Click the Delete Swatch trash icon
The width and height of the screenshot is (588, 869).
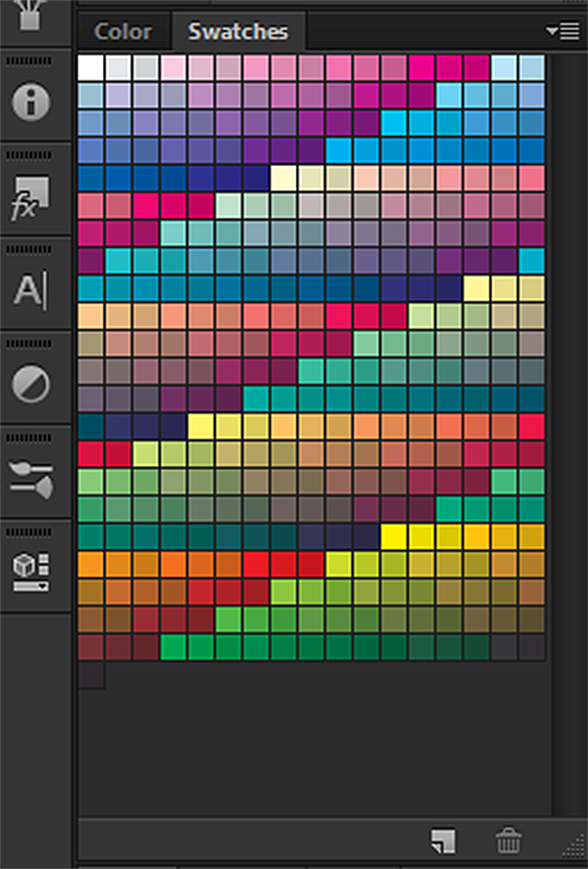click(508, 841)
